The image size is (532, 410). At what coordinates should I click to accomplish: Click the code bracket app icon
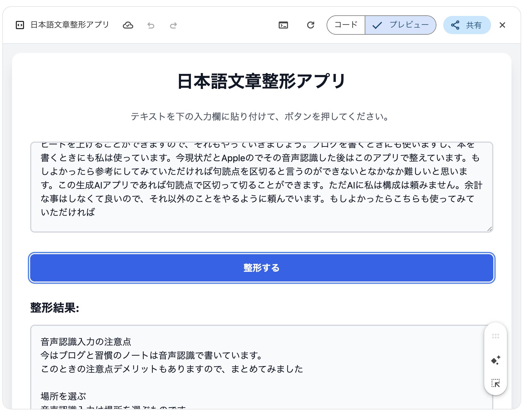tap(20, 25)
